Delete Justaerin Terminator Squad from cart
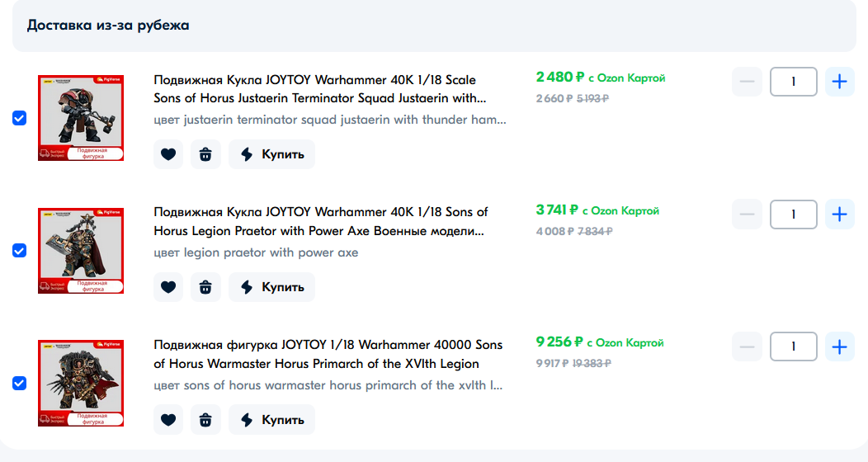The width and height of the screenshot is (868, 462). [x=205, y=154]
